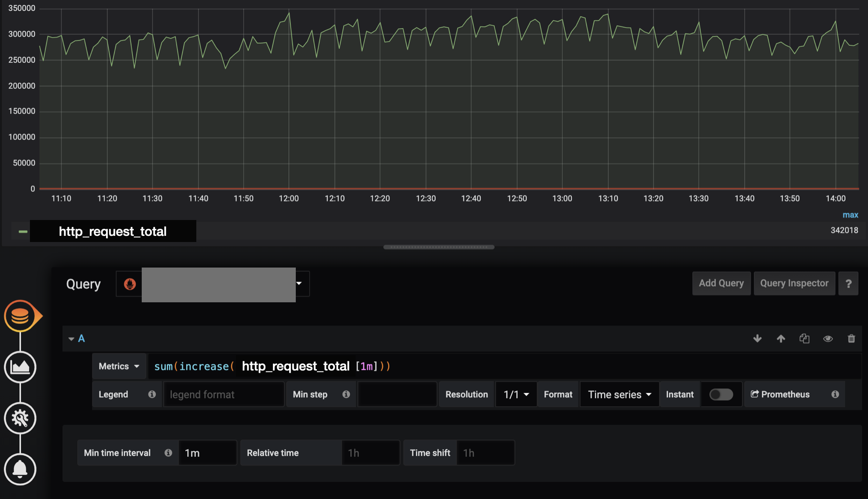Open the Metrics dropdown
The image size is (868, 499).
tap(119, 366)
